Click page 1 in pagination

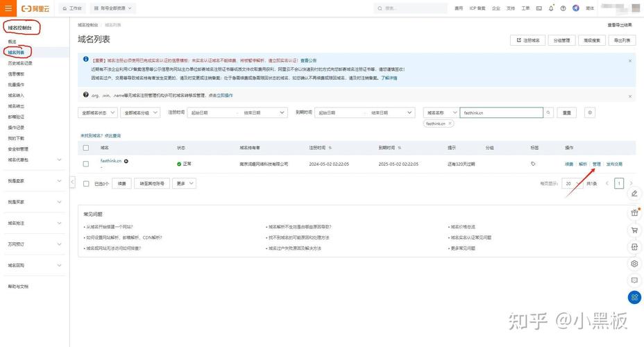619,183
